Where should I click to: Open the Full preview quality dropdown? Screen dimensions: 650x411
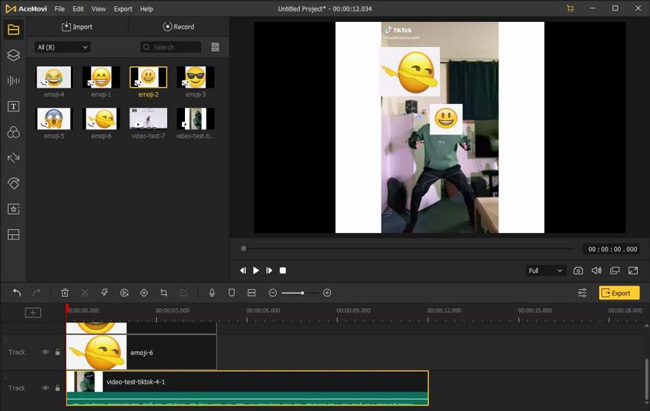pyautogui.click(x=545, y=271)
